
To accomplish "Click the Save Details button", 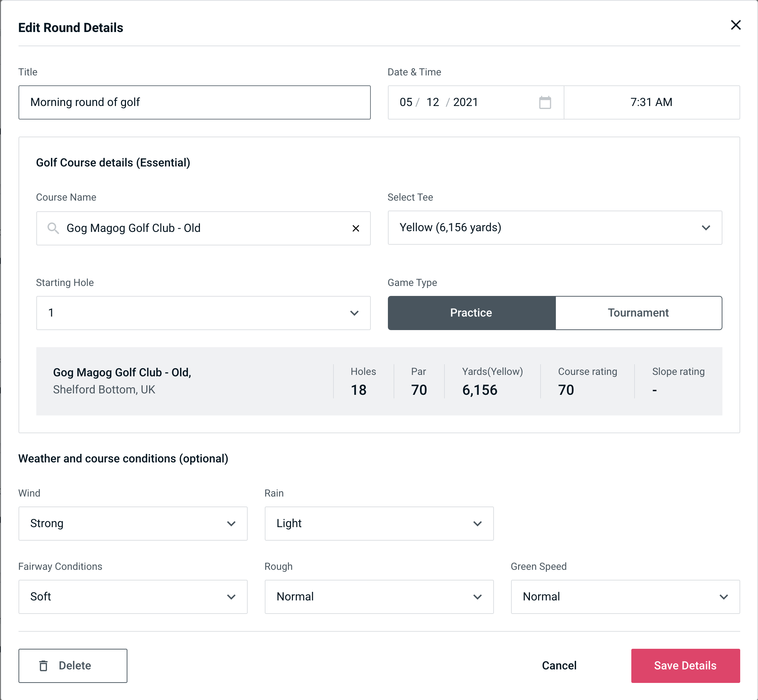I will click(685, 666).
